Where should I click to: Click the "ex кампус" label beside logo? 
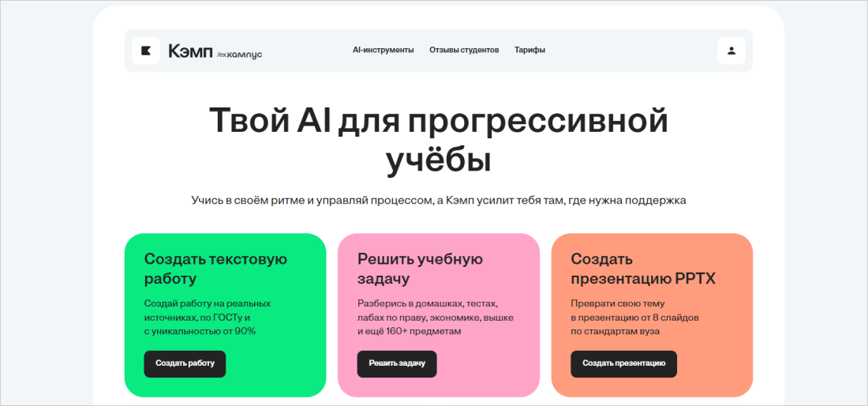point(239,54)
